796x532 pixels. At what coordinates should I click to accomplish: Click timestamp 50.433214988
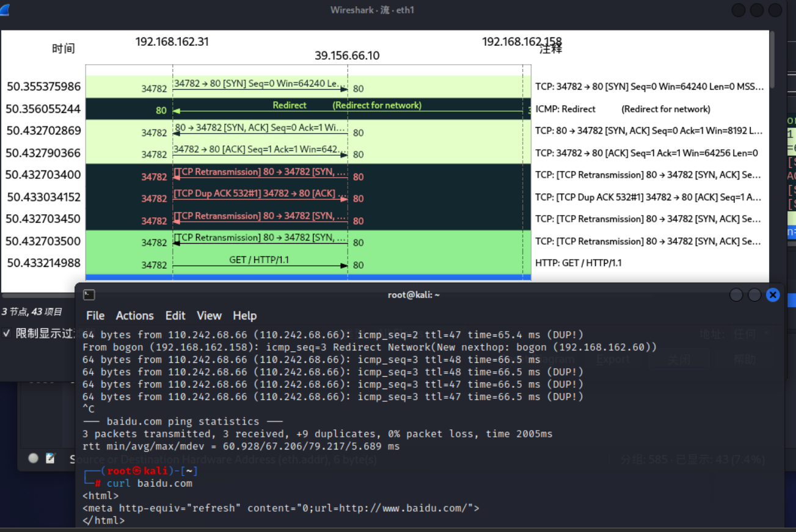click(43, 263)
